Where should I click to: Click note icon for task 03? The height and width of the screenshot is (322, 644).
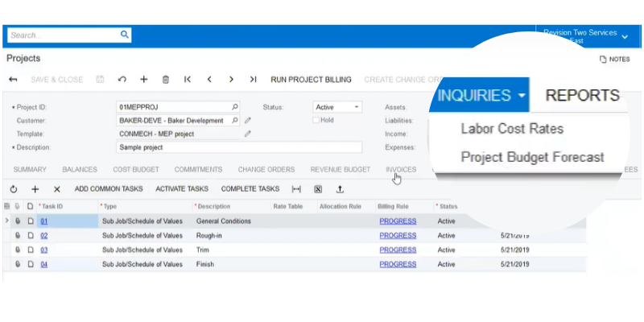point(31,250)
